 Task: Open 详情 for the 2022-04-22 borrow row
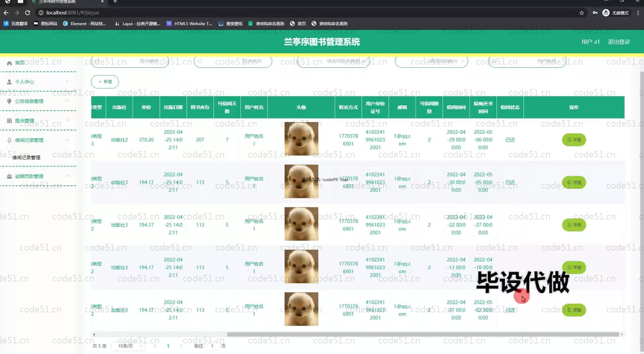[x=574, y=225]
